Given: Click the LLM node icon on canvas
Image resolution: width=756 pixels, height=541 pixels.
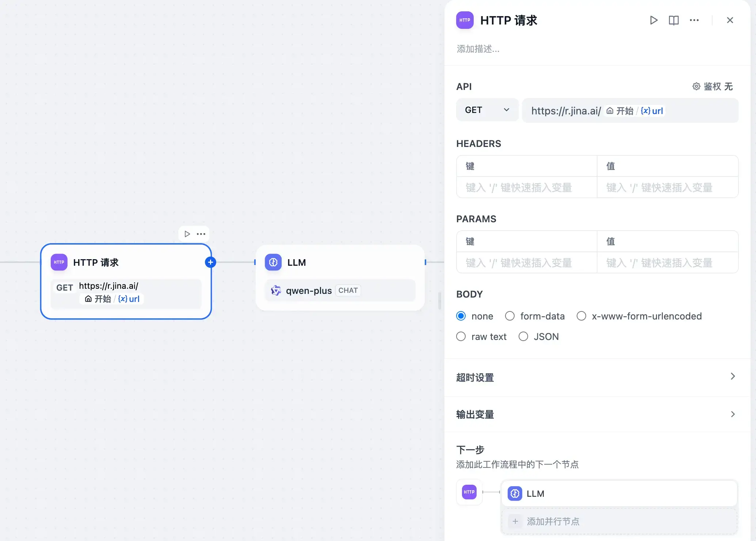Looking at the screenshot, I should 273,262.
